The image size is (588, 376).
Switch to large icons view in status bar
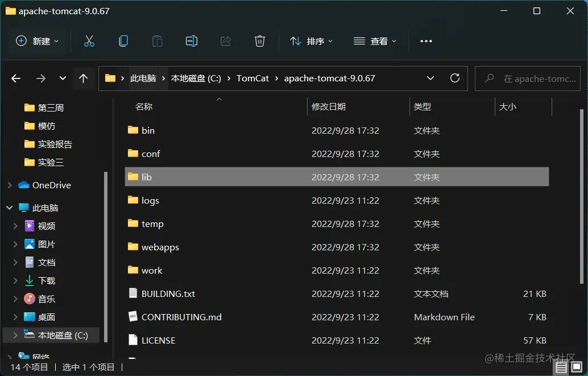[x=577, y=367]
